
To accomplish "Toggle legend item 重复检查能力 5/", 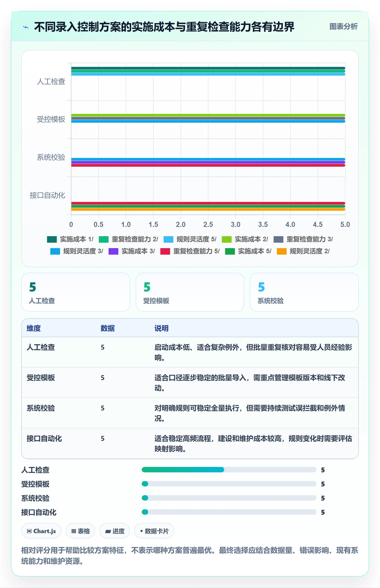I will pos(190,251).
